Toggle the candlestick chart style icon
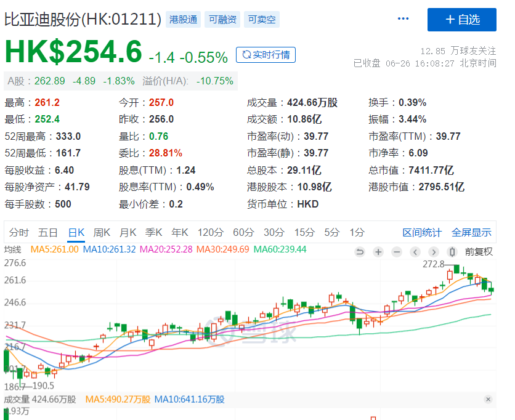The width and height of the screenshot is (515, 420). tap(452, 252)
